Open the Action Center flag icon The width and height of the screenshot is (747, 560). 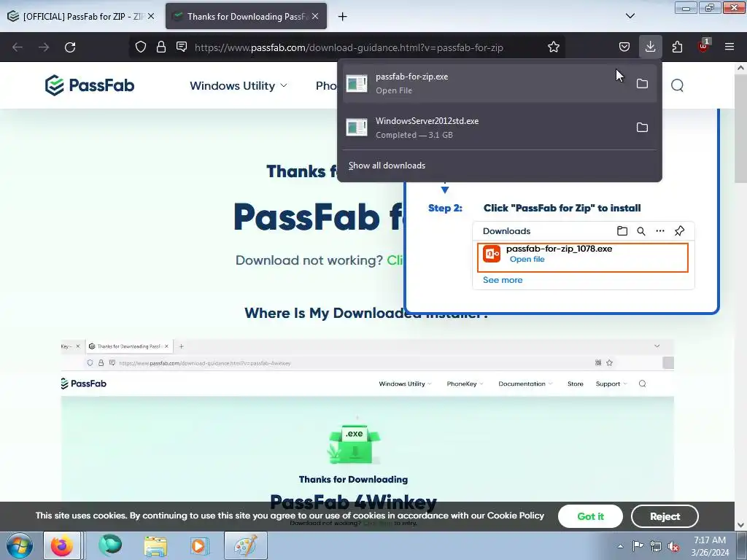tap(638, 545)
